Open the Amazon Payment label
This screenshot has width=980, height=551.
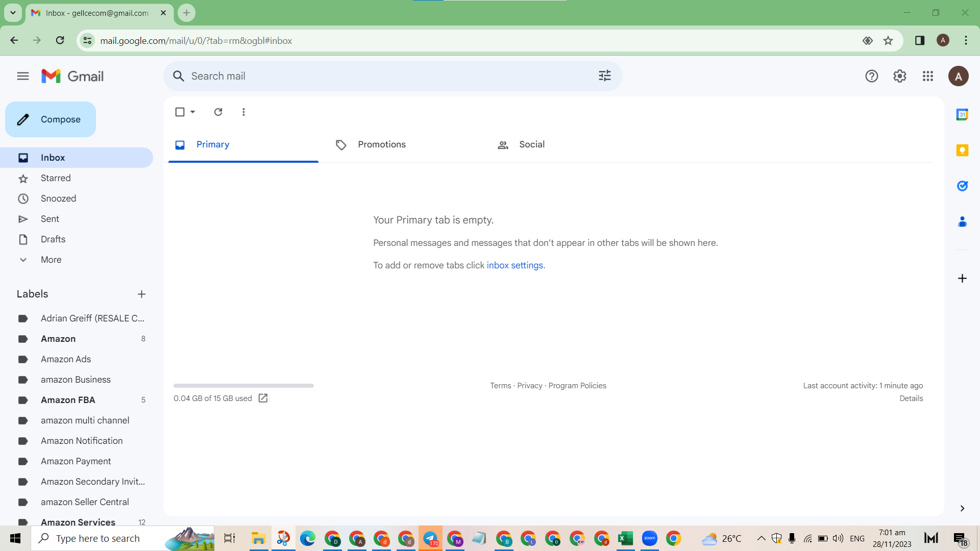pyautogui.click(x=77, y=461)
